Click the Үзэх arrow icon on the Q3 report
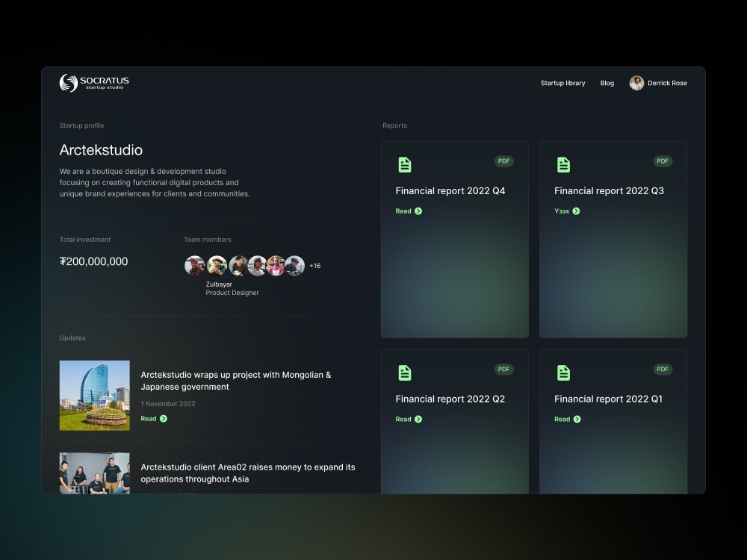The image size is (747, 560). click(577, 211)
